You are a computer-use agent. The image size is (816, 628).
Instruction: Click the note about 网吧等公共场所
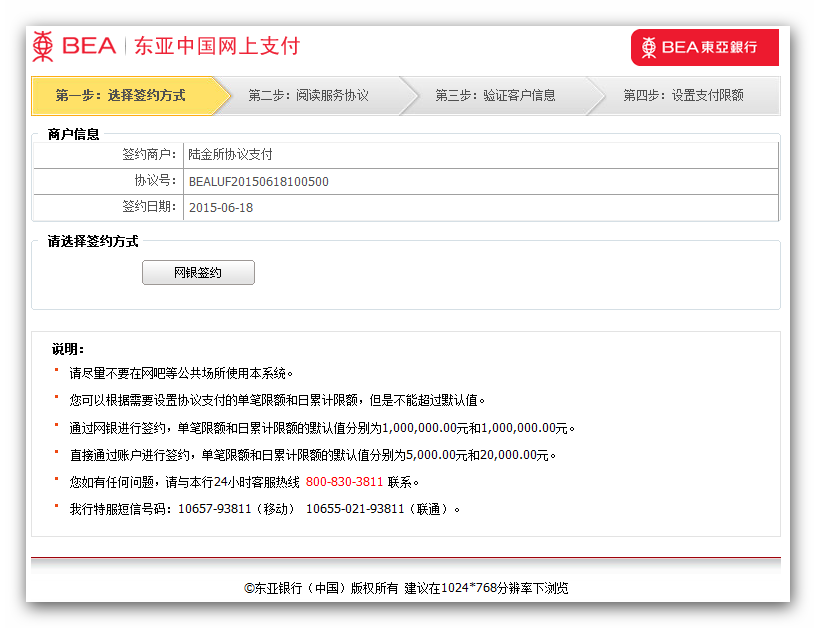click(x=182, y=374)
